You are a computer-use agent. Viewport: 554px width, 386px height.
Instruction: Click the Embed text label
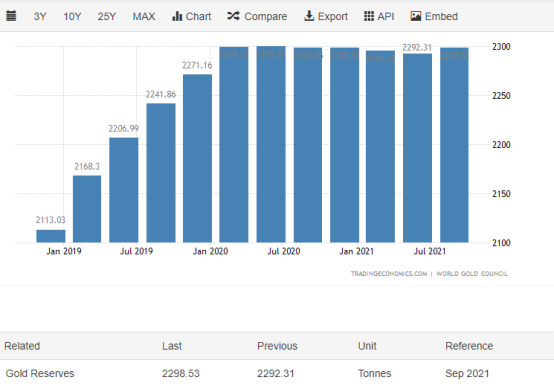[441, 17]
